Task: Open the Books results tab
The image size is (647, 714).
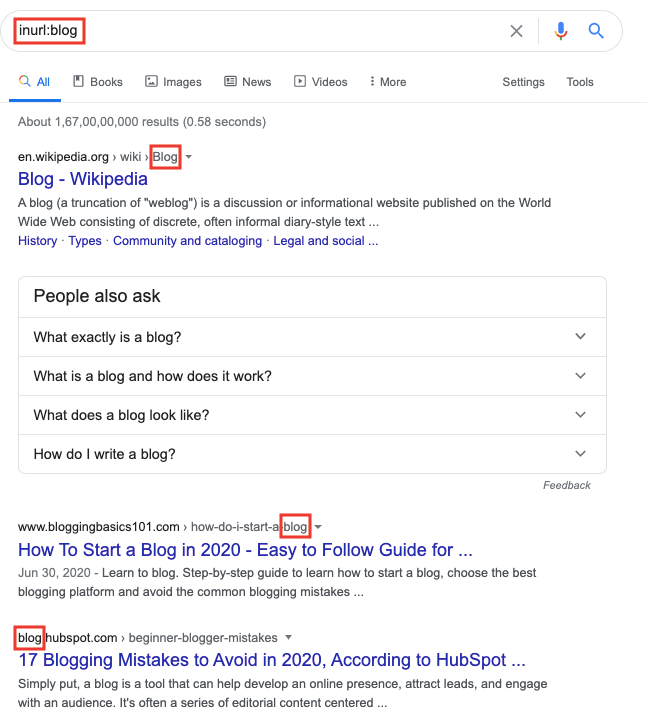Action: pyautogui.click(x=98, y=82)
